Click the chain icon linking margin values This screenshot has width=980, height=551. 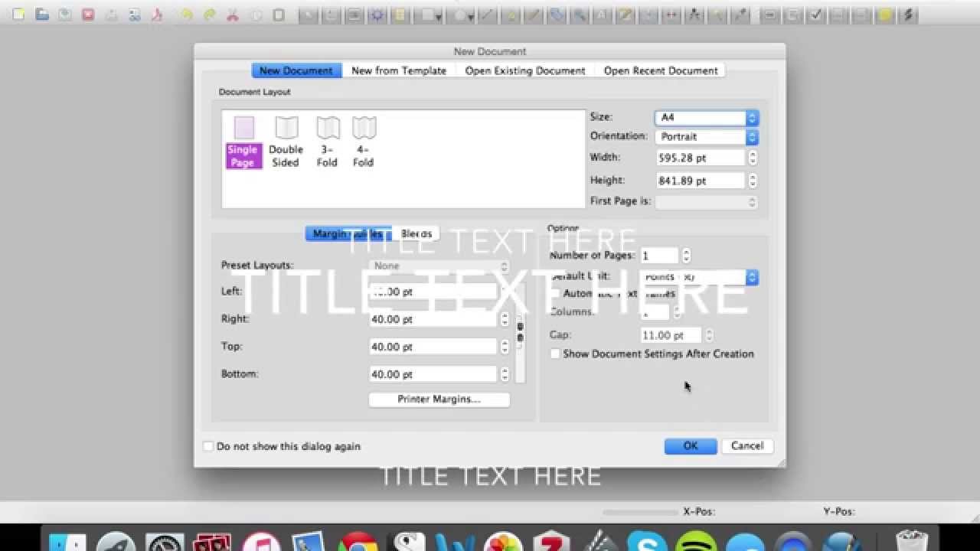pos(520,332)
